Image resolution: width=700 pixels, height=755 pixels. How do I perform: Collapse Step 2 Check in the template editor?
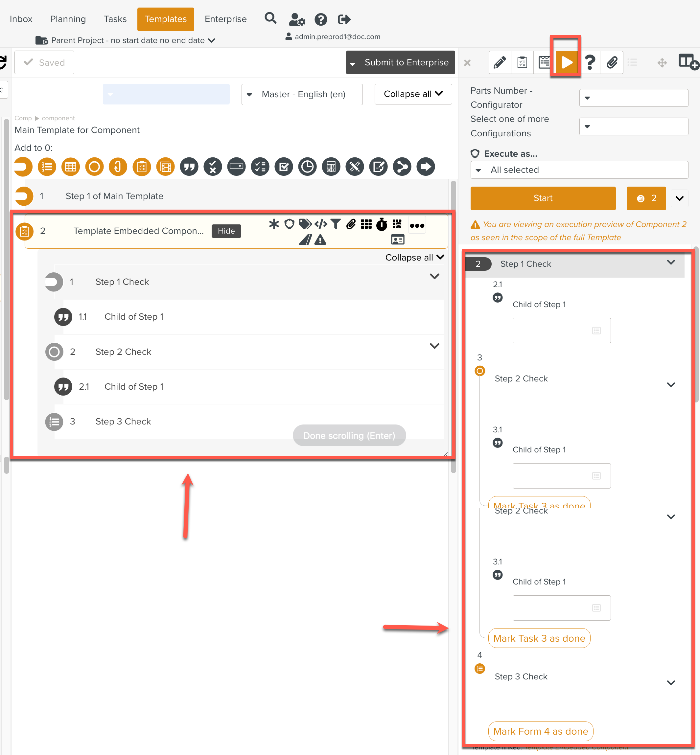click(434, 346)
